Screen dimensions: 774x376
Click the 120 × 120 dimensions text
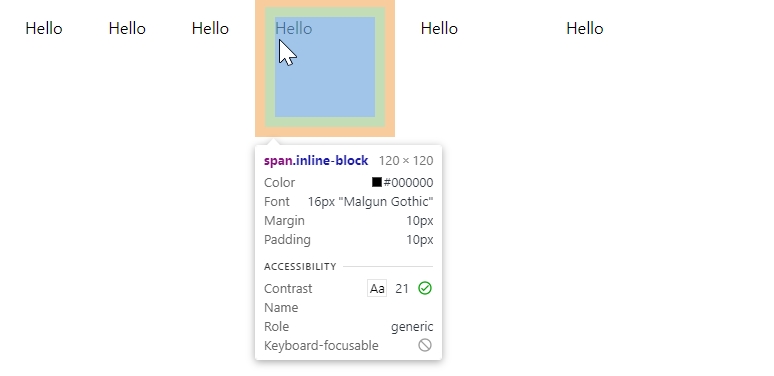[x=406, y=160]
